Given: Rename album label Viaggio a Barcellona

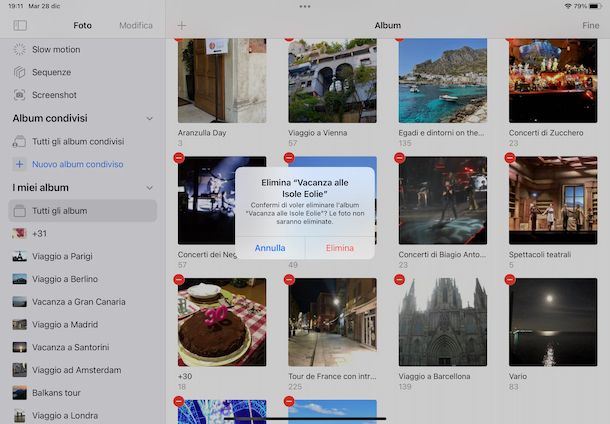Looking at the screenshot, I should (434, 376).
